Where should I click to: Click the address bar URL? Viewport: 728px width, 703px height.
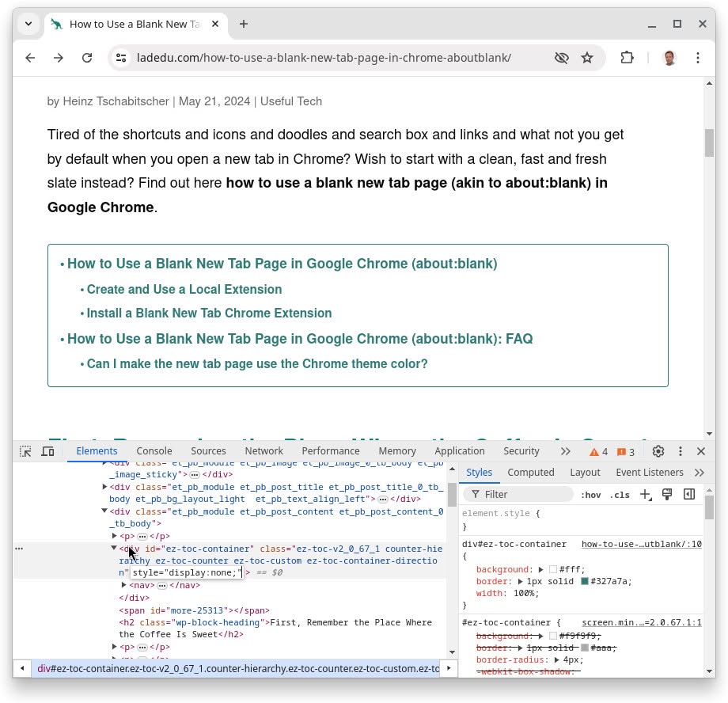pos(324,58)
